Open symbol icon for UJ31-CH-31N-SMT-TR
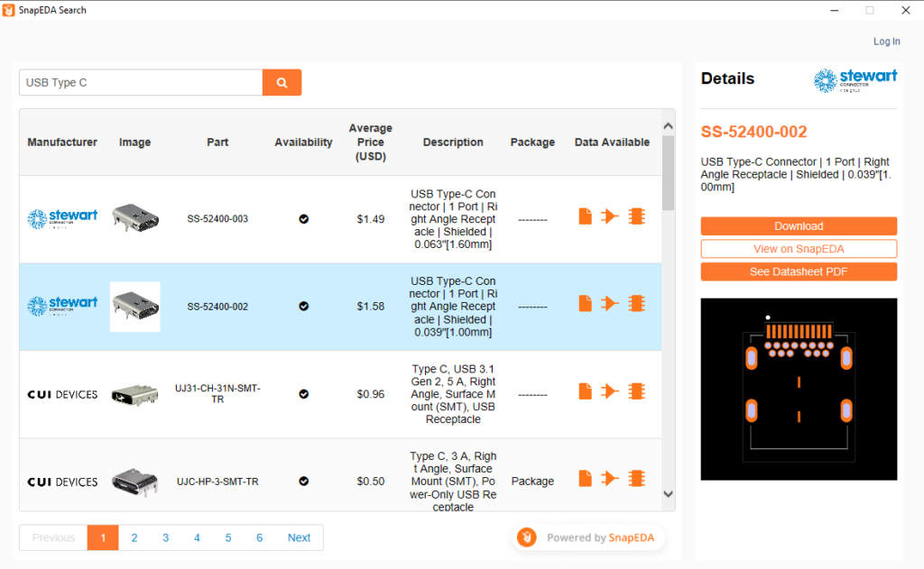This screenshot has height=569, width=924. pos(610,391)
